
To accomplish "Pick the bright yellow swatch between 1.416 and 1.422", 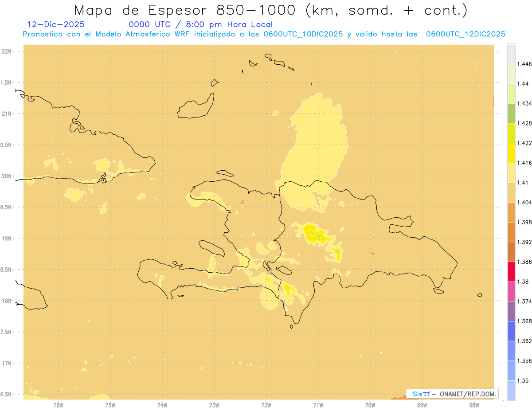I will (x=511, y=153).
